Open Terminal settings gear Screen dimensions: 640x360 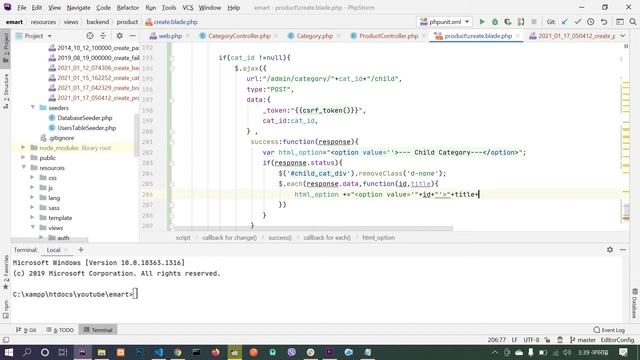(610, 249)
